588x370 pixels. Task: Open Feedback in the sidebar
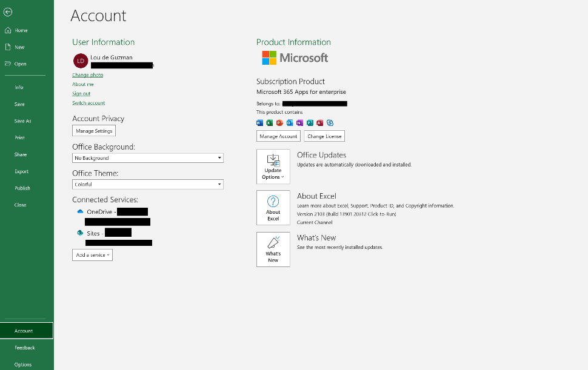coord(25,348)
